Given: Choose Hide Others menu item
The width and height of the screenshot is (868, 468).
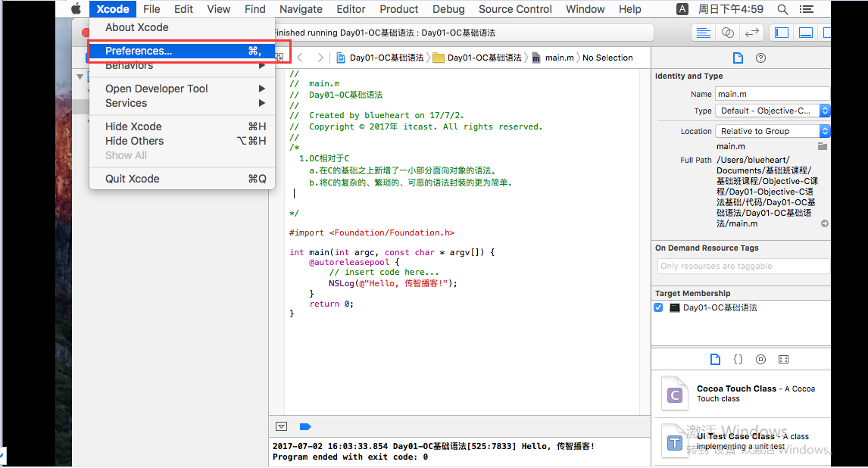Looking at the screenshot, I should click(182, 141).
